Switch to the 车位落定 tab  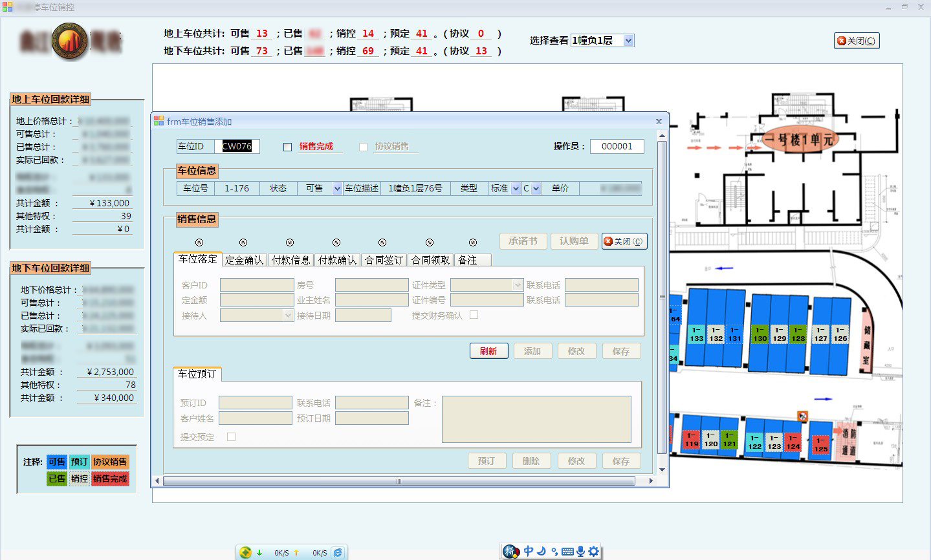click(x=198, y=259)
